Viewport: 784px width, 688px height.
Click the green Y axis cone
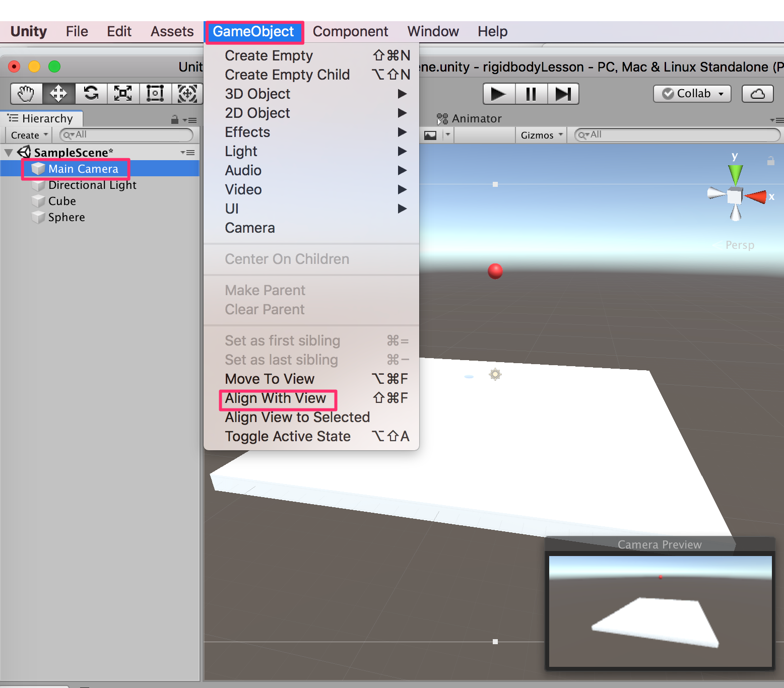point(736,174)
